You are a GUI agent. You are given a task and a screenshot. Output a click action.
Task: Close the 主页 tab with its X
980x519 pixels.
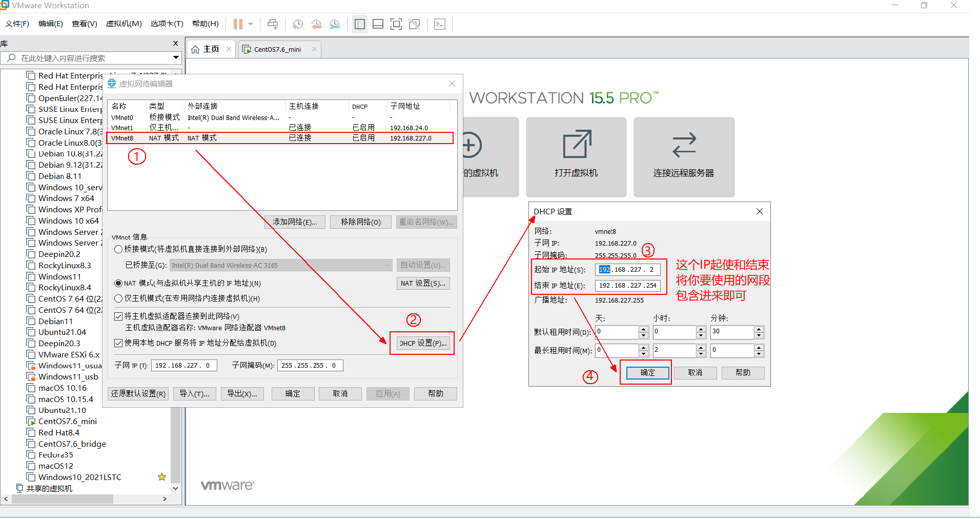229,49
